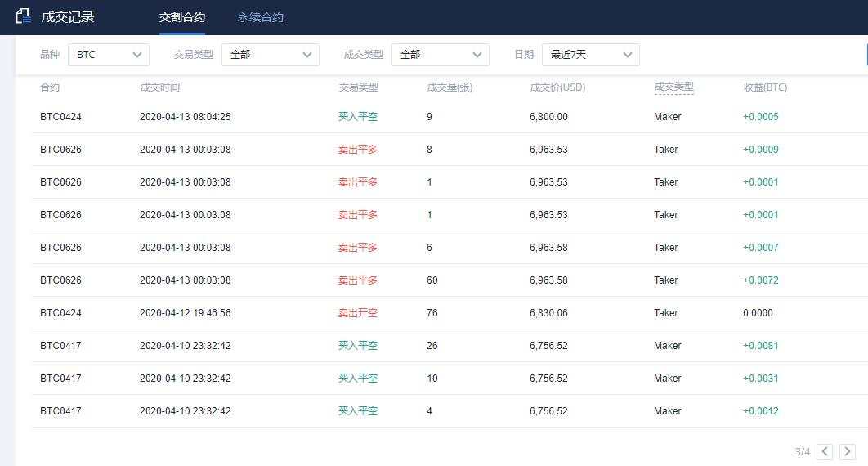This screenshot has width=868, height=466.
Task: Click the +0.0081 profit value
Action: point(761,345)
